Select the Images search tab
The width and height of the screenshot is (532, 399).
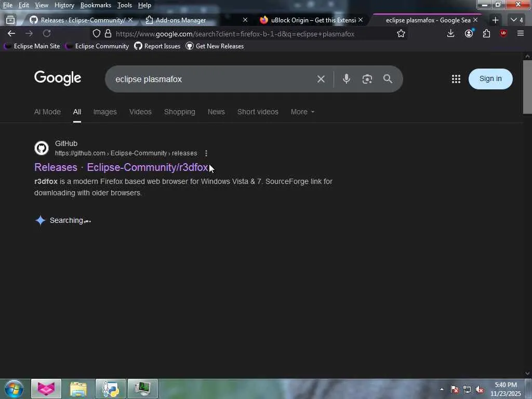click(105, 112)
